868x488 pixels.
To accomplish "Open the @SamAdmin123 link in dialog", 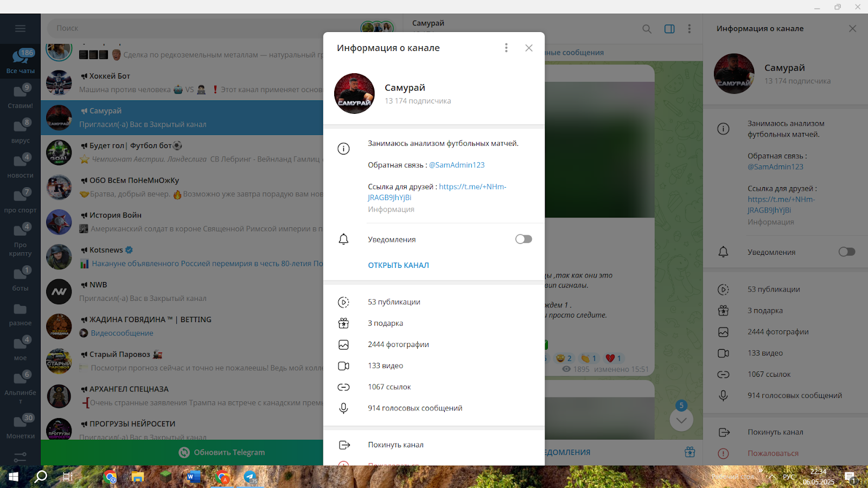I will coord(457,165).
